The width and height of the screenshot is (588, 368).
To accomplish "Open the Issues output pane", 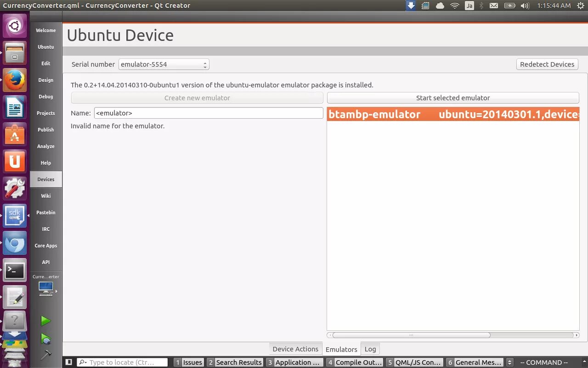I will [x=189, y=362].
